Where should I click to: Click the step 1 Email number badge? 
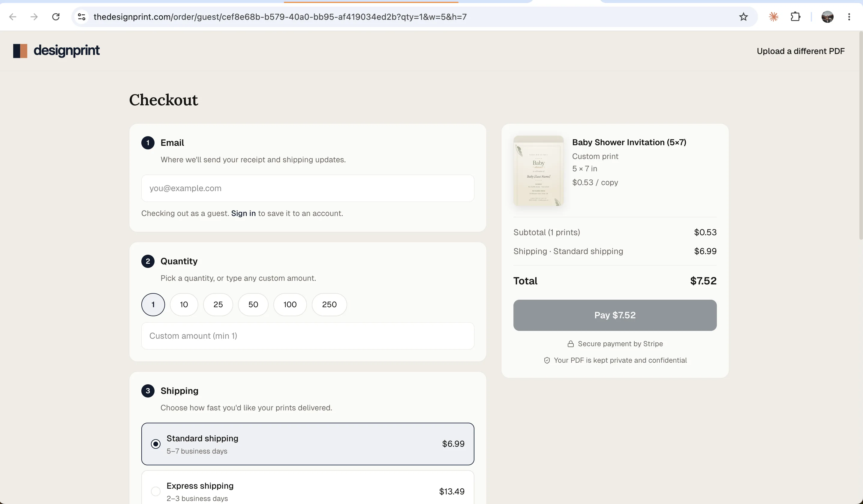click(x=148, y=143)
